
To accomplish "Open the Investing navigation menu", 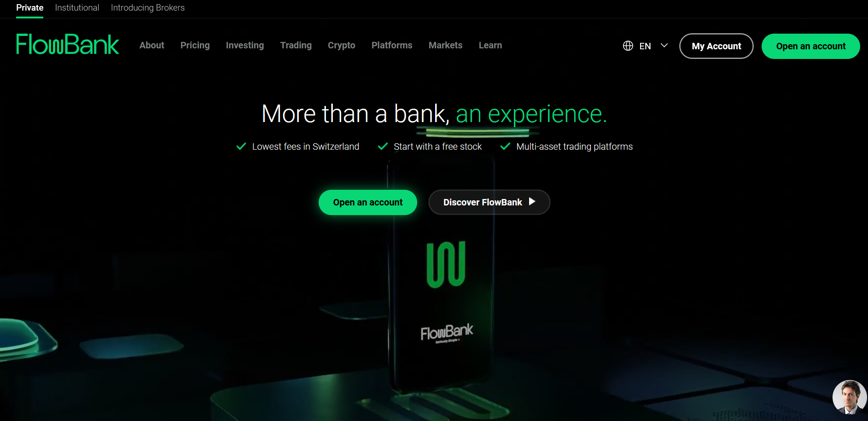I will click(x=245, y=45).
